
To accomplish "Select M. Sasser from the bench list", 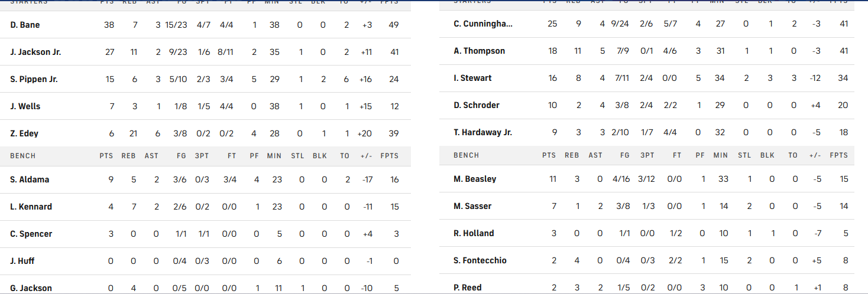I will click(x=472, y=206).
